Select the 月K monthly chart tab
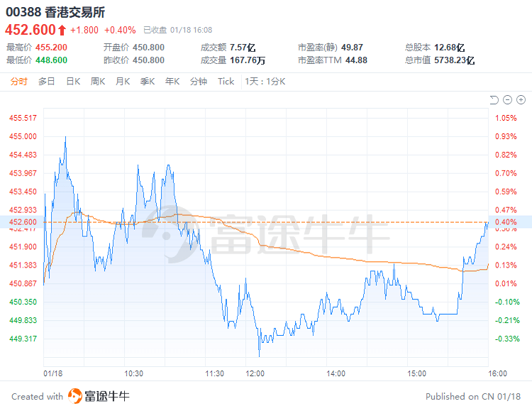Screen dimensions: 532x411 (x=123, y=82)
